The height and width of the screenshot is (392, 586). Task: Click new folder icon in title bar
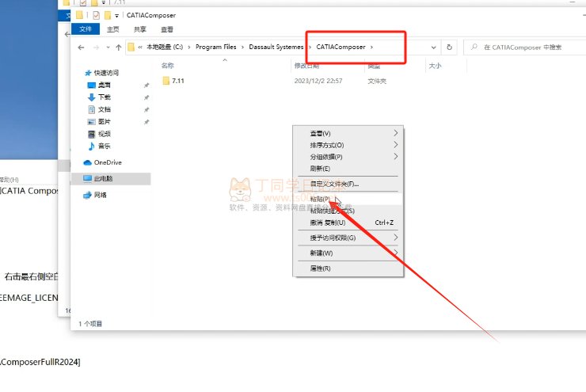point(108,15)
